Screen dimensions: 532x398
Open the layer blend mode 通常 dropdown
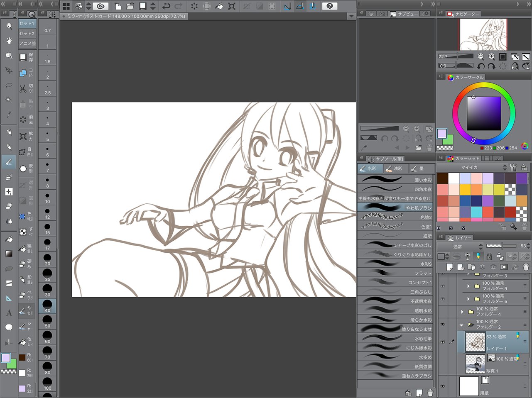coord(460,247)
